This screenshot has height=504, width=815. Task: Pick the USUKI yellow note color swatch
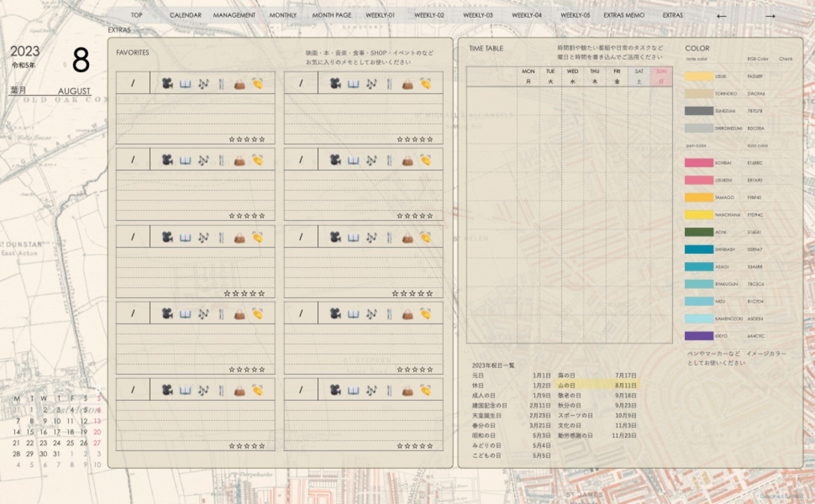coord(698,76)
